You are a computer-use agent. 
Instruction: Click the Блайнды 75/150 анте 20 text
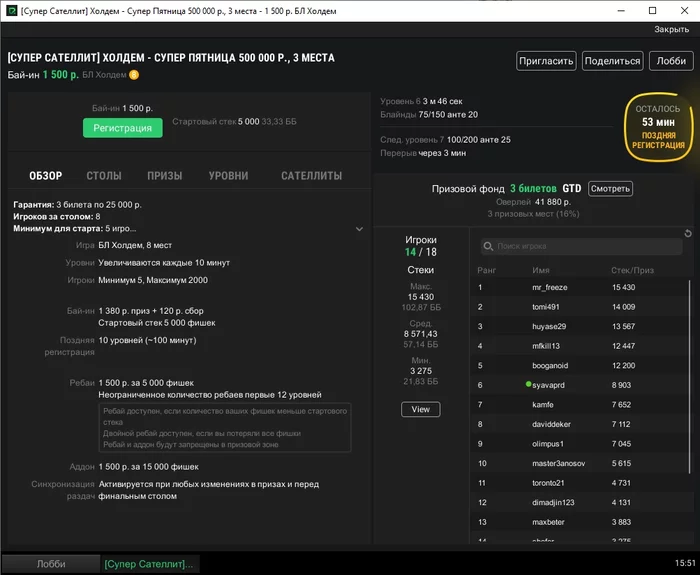click(x=429, y=115)
